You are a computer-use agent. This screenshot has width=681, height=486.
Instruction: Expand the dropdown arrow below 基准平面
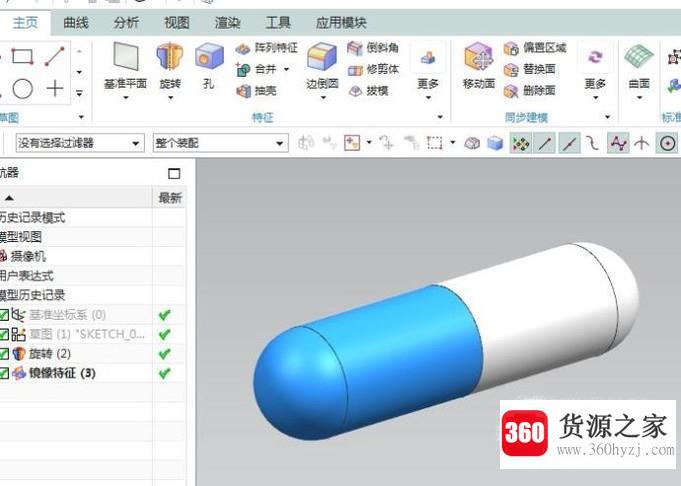(x=126, y=98)
